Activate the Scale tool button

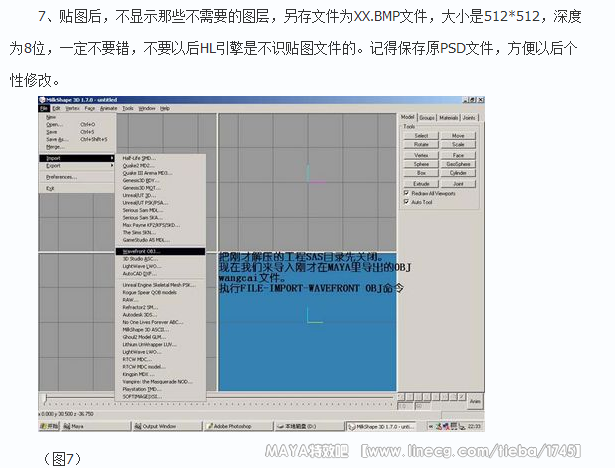pyautogui.click(x=458, y=144)
